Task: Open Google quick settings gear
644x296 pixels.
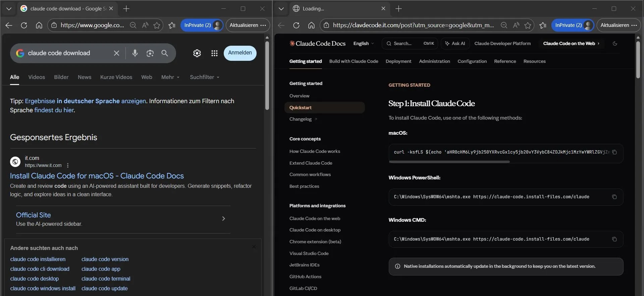Action: (x=197, y=53)
